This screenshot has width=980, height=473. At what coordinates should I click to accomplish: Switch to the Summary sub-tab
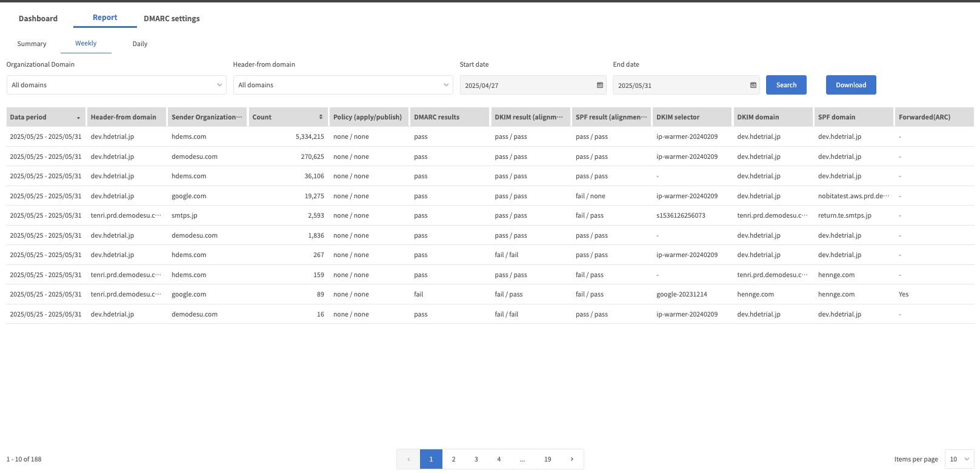(x=32, y=44)
